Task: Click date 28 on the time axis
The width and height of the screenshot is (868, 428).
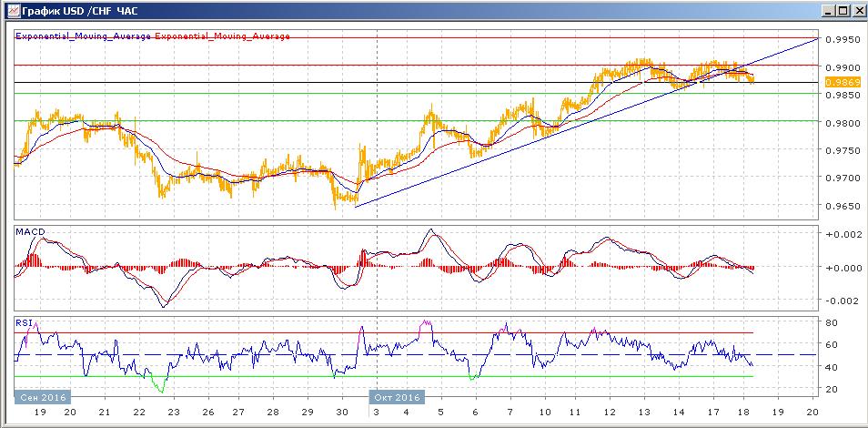Action: pyautogui.click(x=273, y=413)
